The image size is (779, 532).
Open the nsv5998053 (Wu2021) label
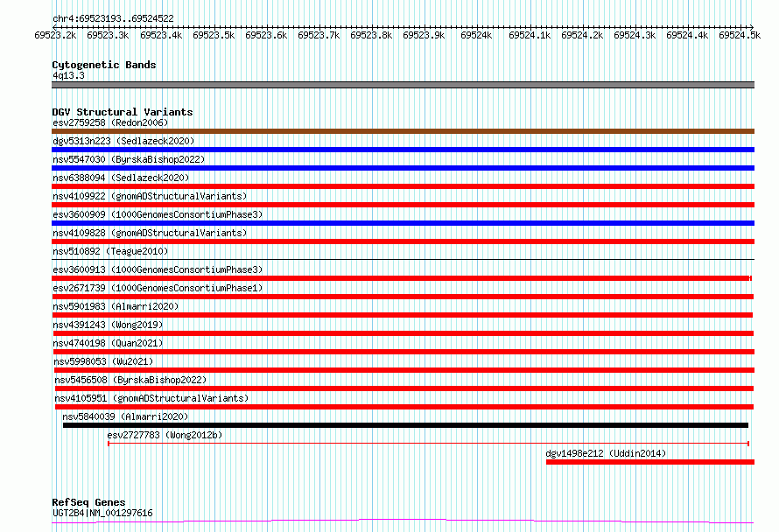pos(103,361)
